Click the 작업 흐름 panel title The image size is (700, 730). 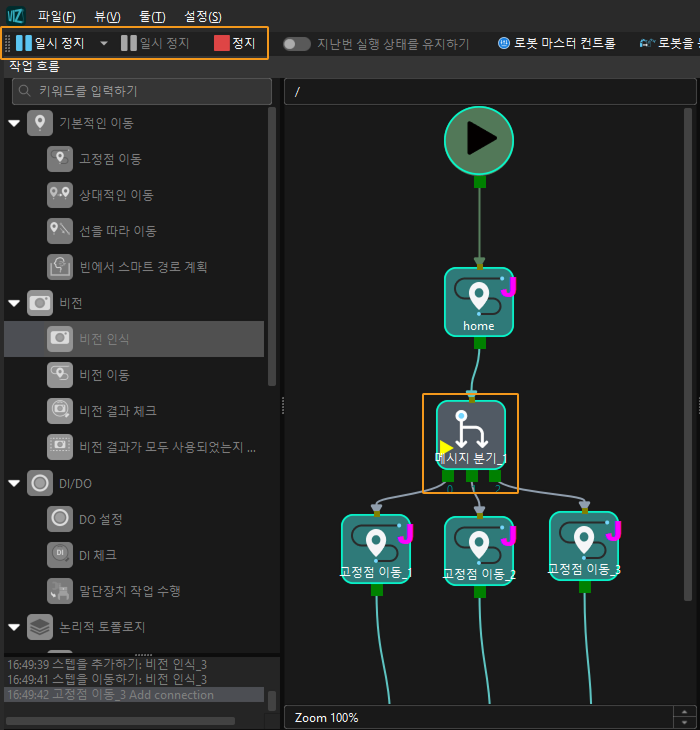pos(34,67)
